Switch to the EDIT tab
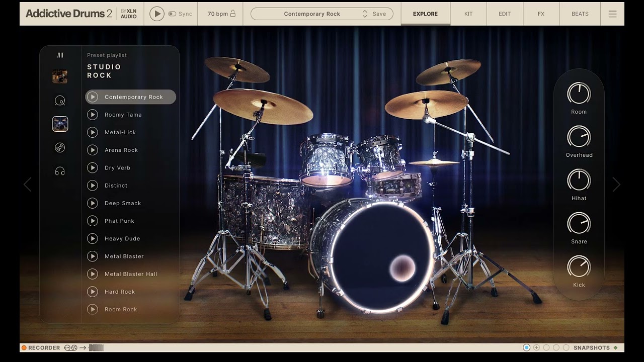 pyautogui.click(x=505, y=14)
